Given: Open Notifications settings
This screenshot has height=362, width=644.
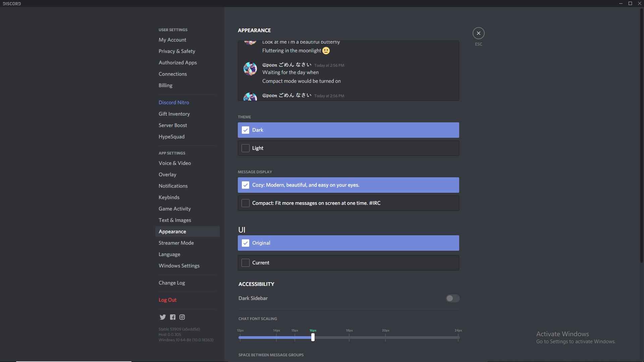Looking at the screenshot, I should [x=173, y=186].
